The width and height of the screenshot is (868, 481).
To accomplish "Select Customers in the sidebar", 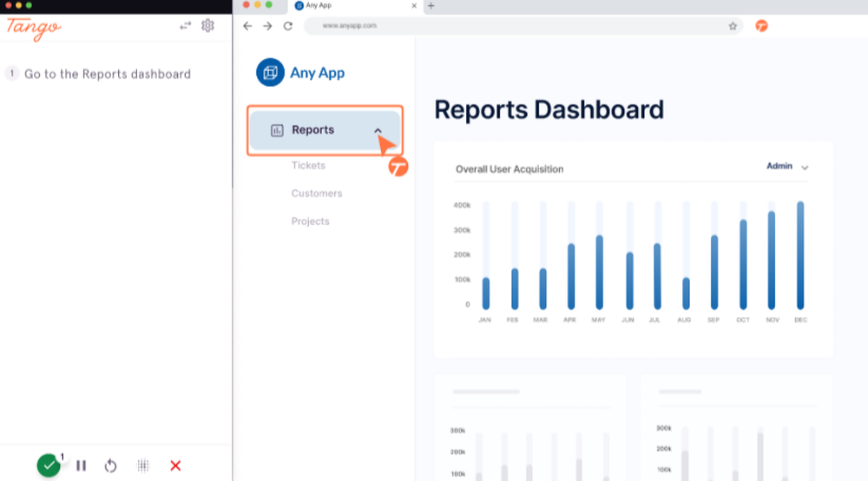I will [317, 193].
